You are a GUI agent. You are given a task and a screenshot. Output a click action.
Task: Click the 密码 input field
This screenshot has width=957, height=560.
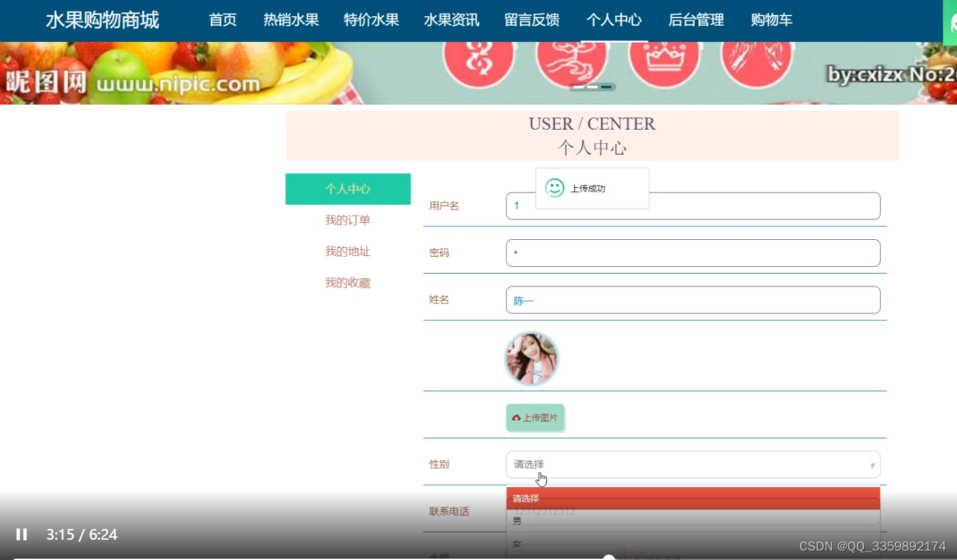(x=693, y=253)
